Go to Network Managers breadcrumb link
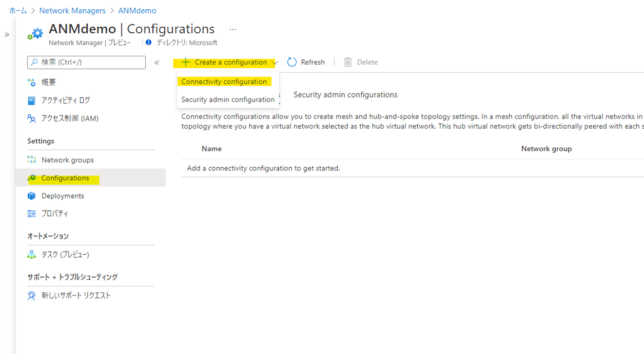This screenshot has height=354, width=644. (72, 10)
